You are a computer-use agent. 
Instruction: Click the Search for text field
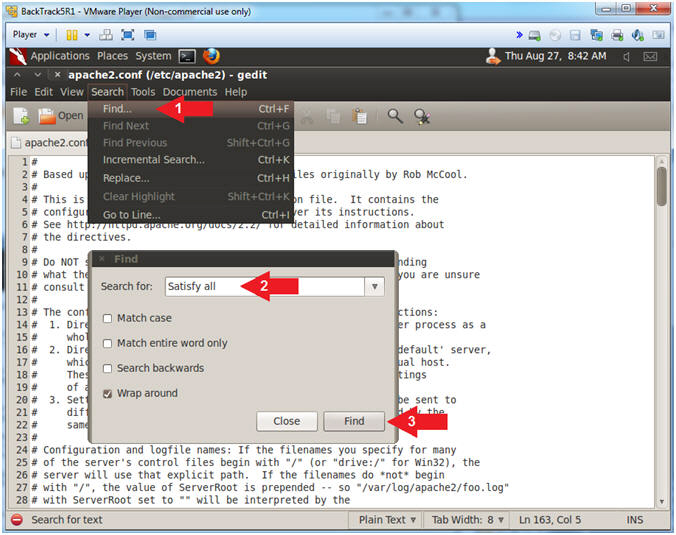point(265,287)
